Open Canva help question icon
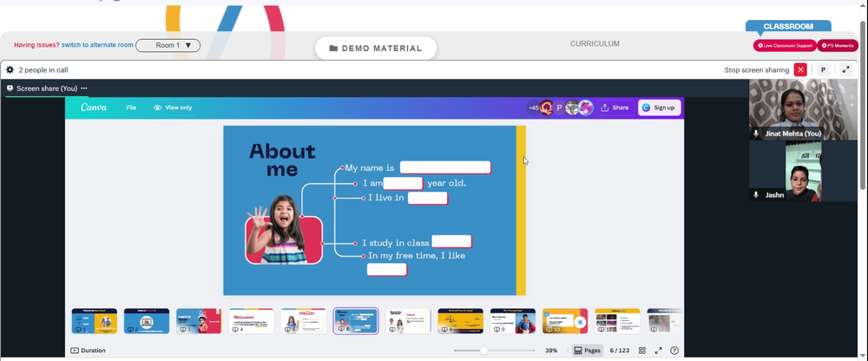The image size is (868, 361). [x=674, y=351]
